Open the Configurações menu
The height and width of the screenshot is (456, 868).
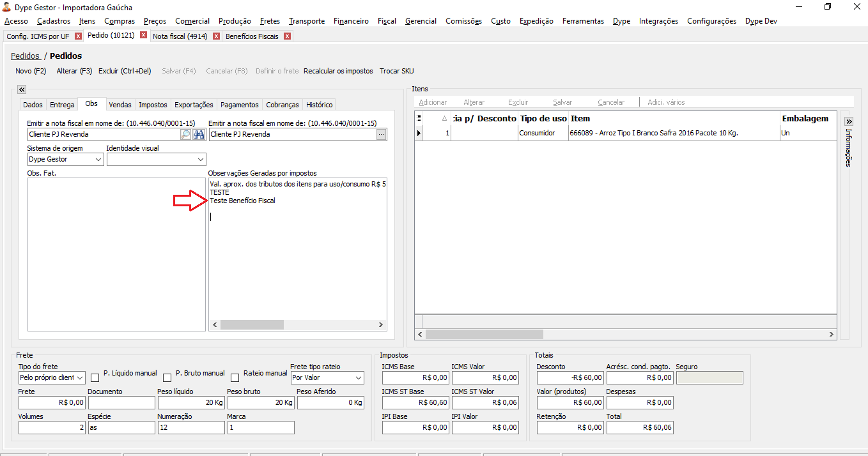coord(711,21)
